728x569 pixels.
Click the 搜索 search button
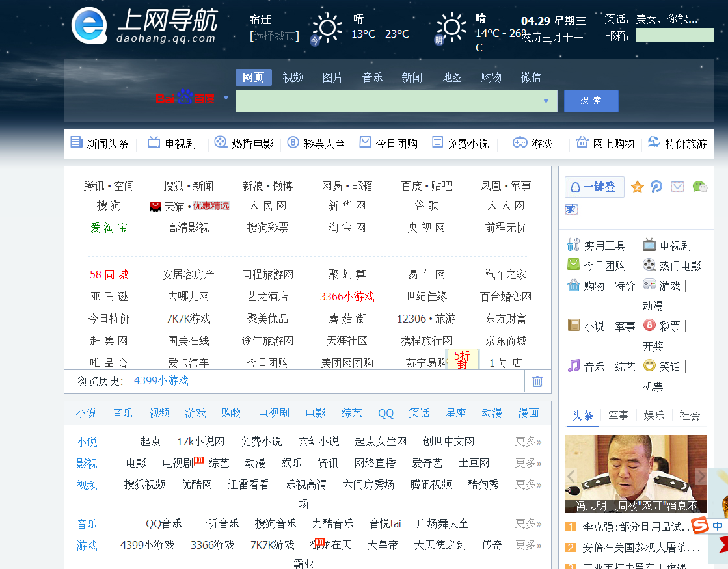[591, 101]
